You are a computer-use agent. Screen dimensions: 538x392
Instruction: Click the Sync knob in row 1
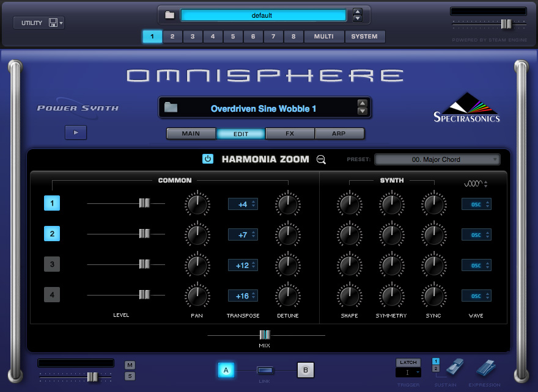[x=433, y=204]
